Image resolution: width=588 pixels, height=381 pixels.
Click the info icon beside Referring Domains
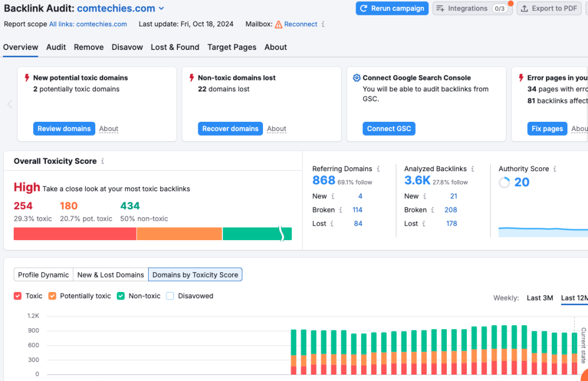pyautogui.click(x=378, y=169)
